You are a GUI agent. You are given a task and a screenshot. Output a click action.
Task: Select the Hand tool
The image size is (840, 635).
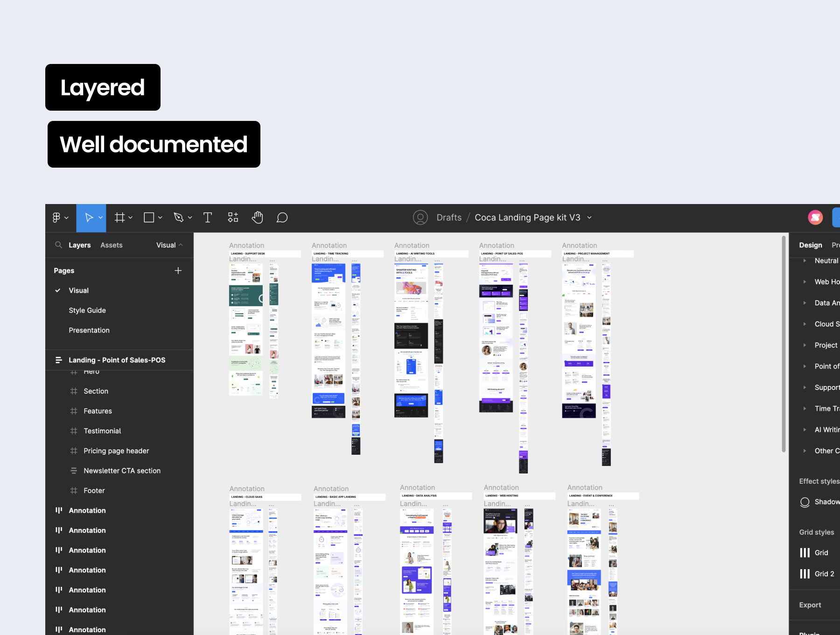pos(258,218)
